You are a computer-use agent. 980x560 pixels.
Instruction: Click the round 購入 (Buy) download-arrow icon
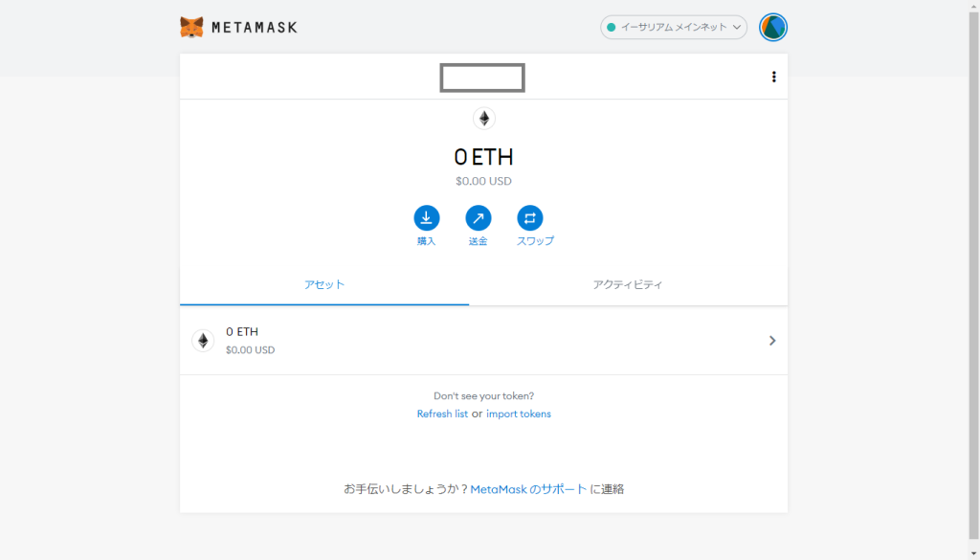coord(426,218)
